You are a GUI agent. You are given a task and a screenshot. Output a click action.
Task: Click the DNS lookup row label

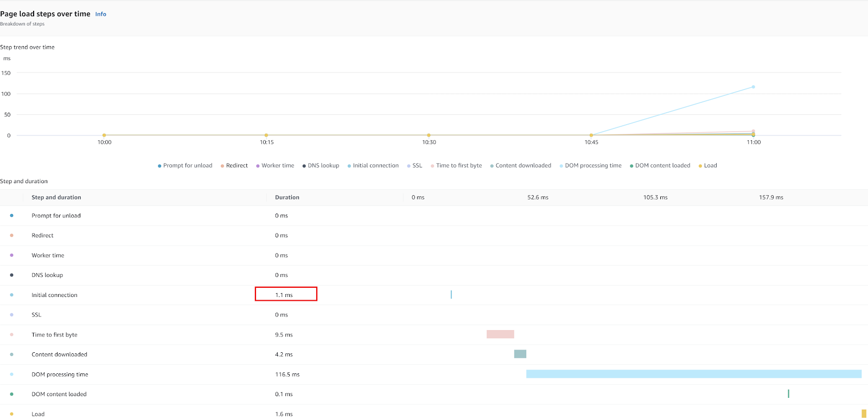(x=47, y=275)
